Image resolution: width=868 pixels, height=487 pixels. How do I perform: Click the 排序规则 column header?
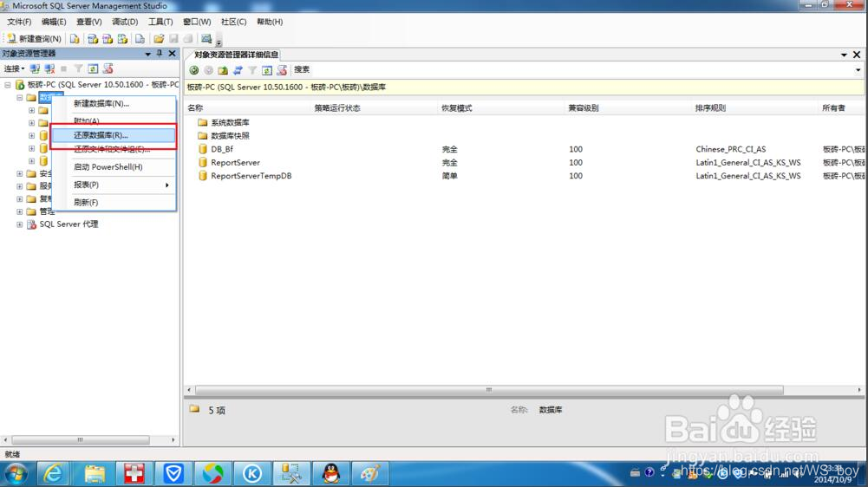click(755, 108)
